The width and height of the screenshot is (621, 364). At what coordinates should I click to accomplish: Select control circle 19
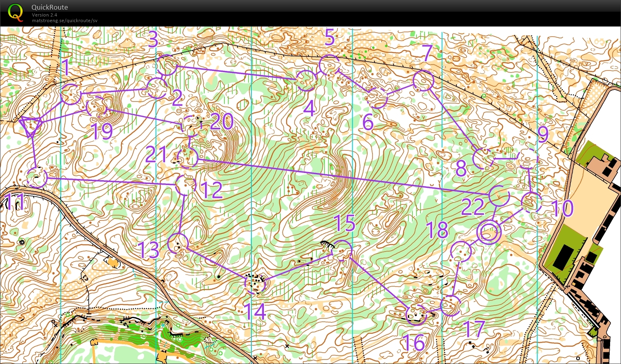[x=96, y=107]
